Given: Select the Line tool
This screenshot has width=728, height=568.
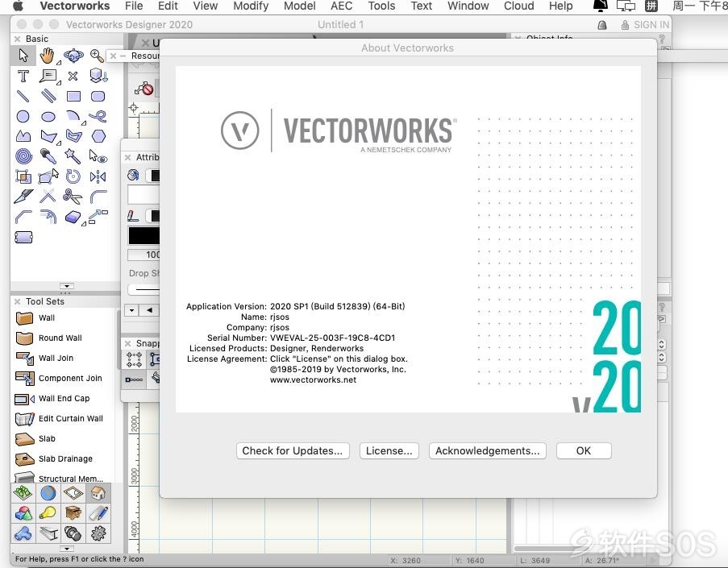Looking at the screenshot, I should [23, 96].
